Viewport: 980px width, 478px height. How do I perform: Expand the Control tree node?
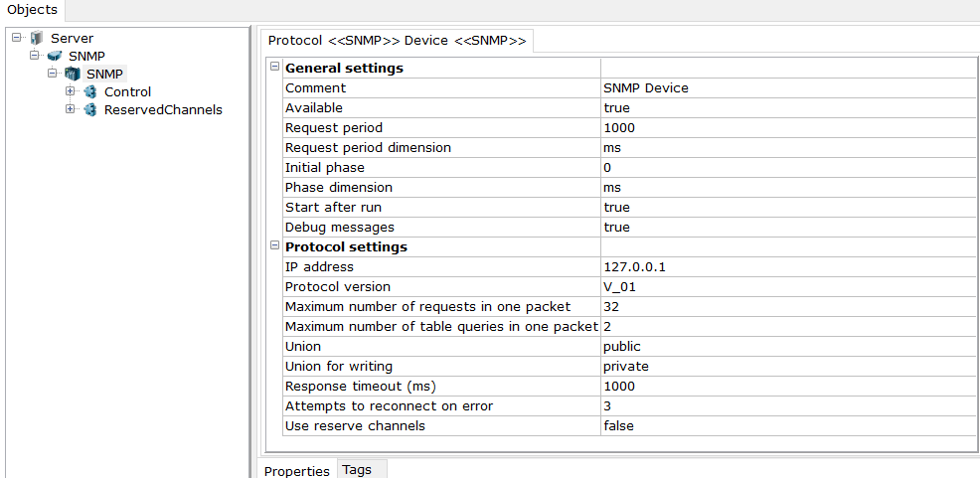(70, 91)
